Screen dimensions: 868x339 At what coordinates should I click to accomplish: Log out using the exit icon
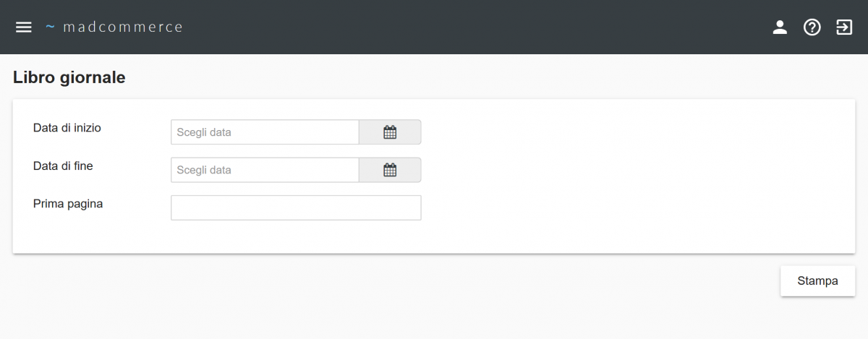pyautogui.click(x=844, y=27)
